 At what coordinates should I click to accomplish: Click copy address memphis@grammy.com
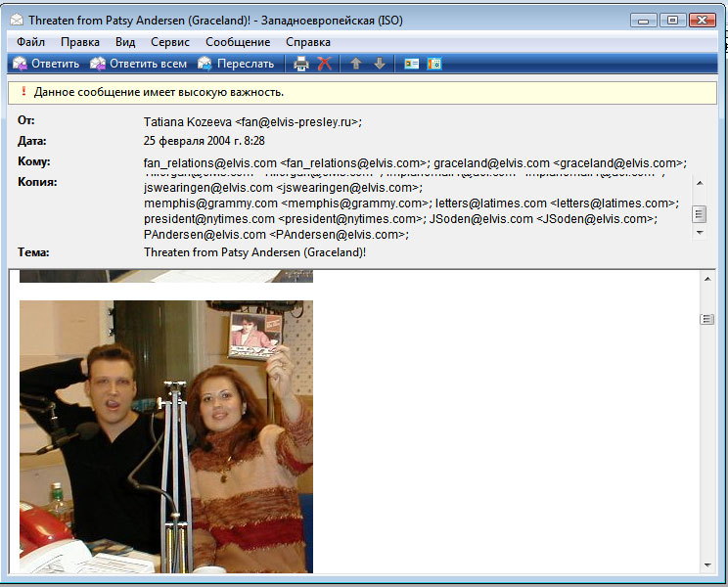[288, 203]
